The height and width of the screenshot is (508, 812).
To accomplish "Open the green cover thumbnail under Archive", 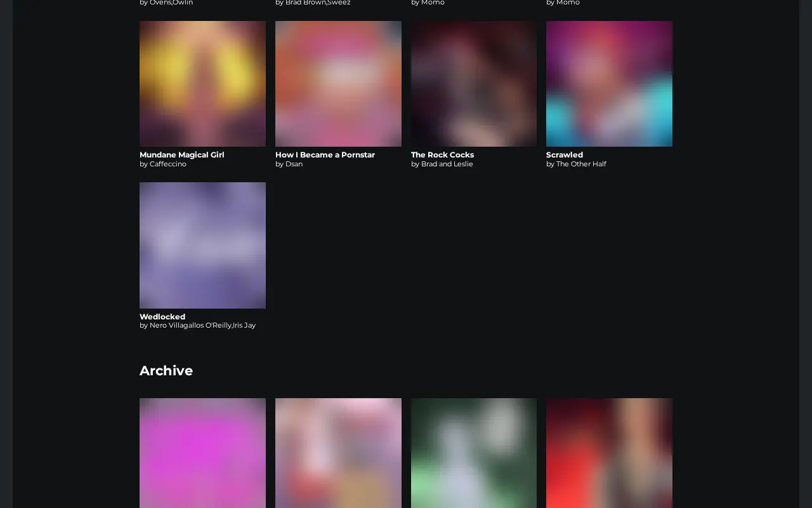I will [474, 453].
